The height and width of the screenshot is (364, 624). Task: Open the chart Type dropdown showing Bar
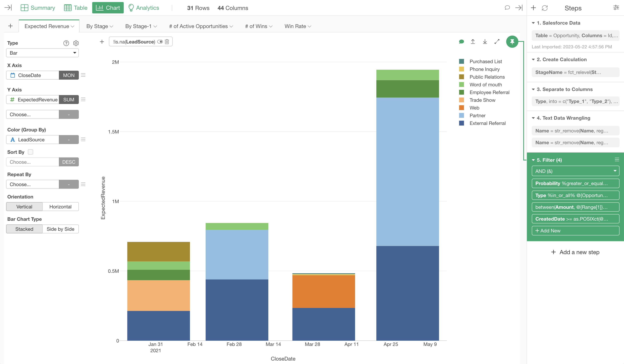tap(42, 53)
